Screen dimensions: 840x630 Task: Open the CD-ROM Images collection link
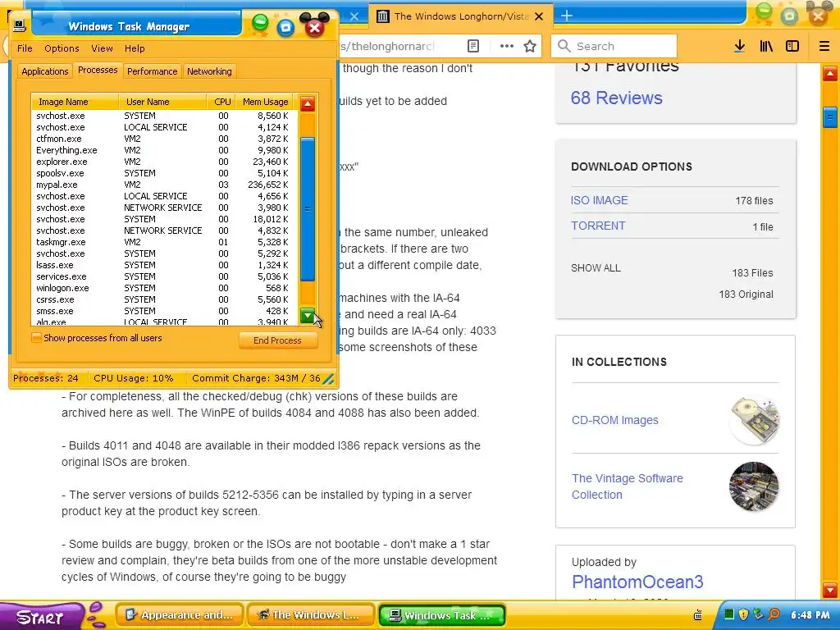click(x=614, y=421)
